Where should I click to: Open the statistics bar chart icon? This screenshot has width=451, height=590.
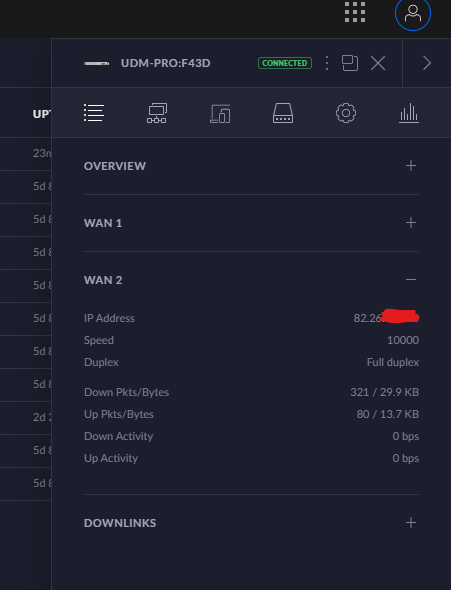click(409, 113)
